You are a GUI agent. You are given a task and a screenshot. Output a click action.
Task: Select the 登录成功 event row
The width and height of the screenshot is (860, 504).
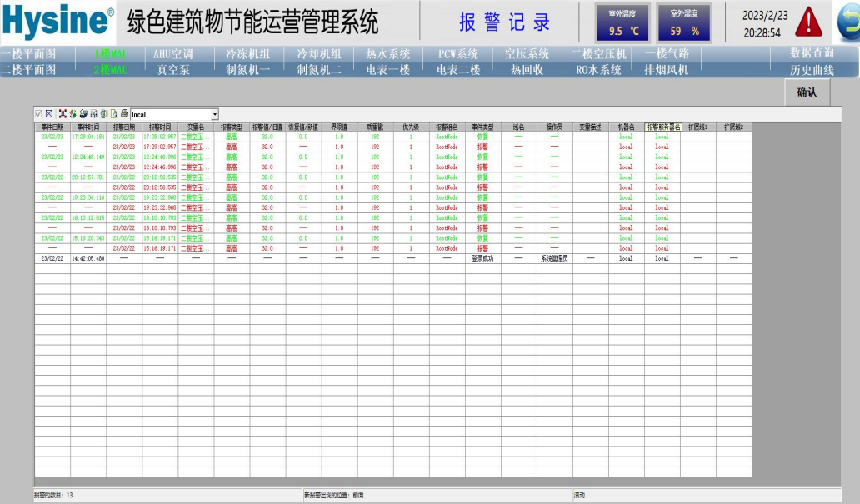(x=482, y=258)
